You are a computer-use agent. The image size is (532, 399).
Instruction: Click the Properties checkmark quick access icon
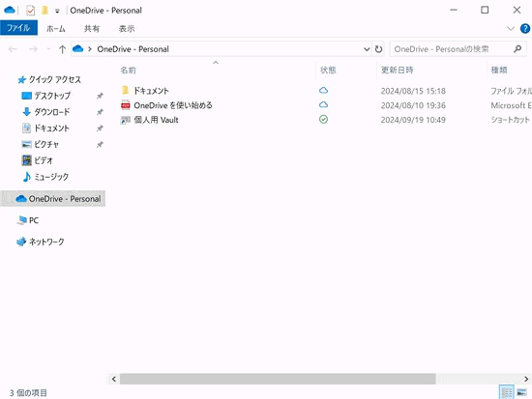pyautogui.click(x=30, y=11)
